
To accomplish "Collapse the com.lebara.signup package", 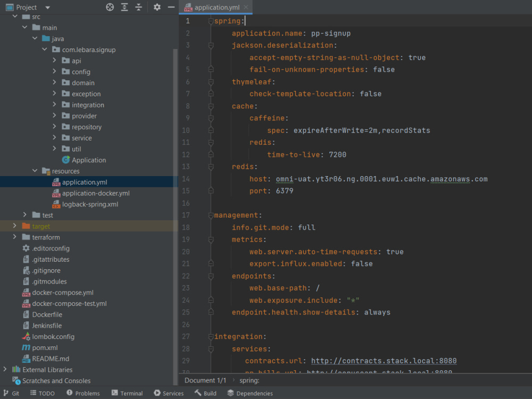I will (x=45, y=49).
